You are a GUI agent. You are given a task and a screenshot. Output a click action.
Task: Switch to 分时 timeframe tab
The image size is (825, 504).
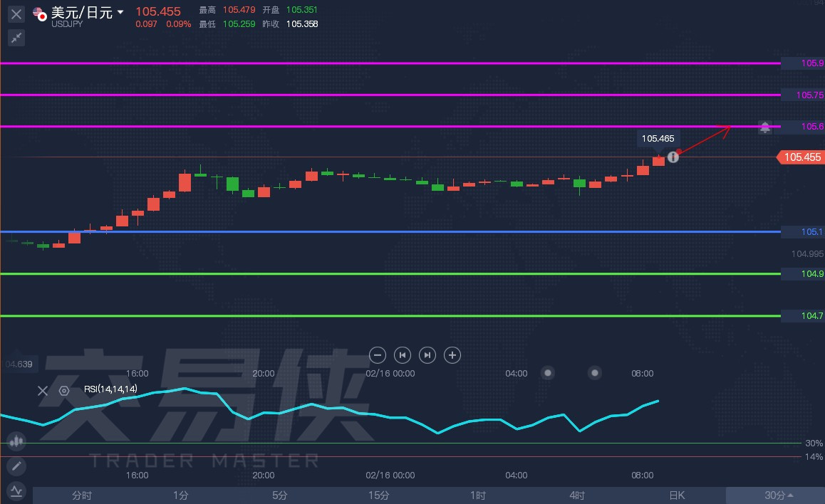82,495
